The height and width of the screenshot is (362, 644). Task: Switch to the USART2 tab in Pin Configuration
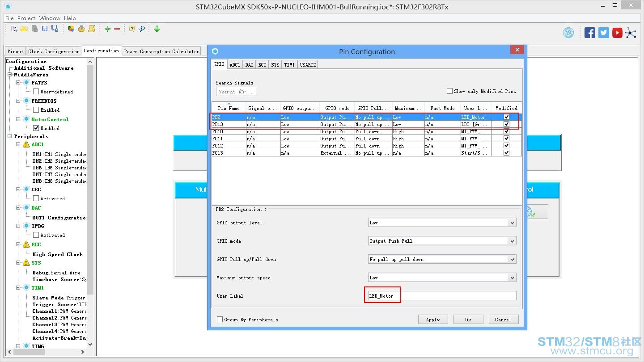(308, 65)
